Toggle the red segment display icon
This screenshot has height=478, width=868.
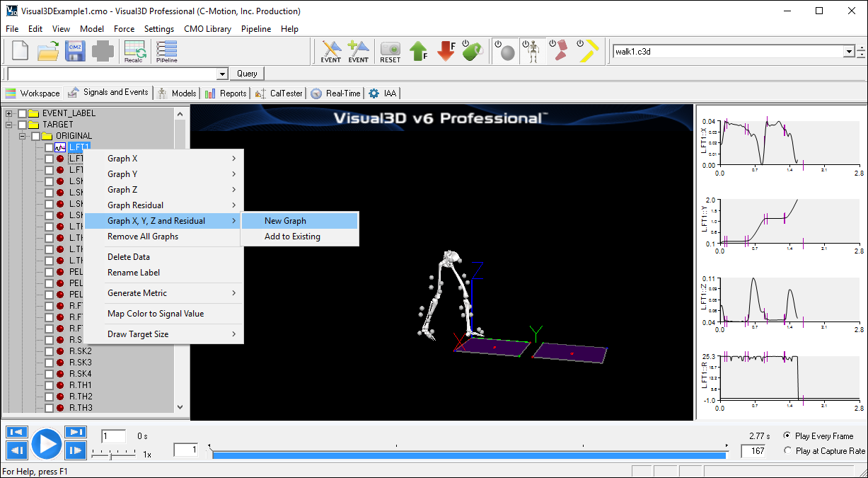[559, 51]
